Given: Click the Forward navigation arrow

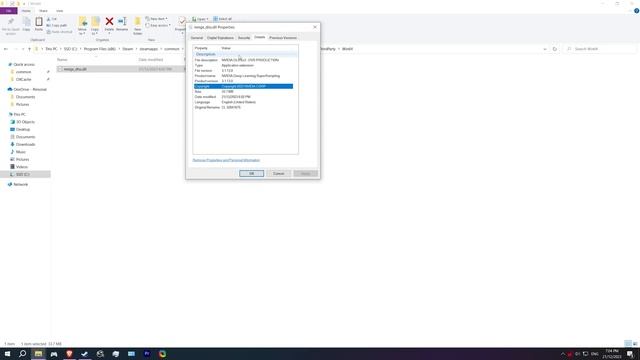Looking at the screenshot, I should pos(16,49).
